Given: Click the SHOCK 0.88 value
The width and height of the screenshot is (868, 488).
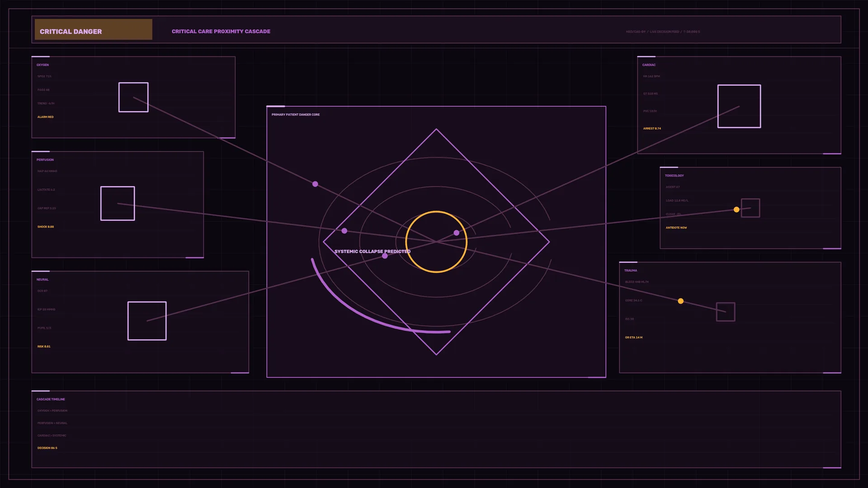Looking at the screenshot, I should coord(46,227).
